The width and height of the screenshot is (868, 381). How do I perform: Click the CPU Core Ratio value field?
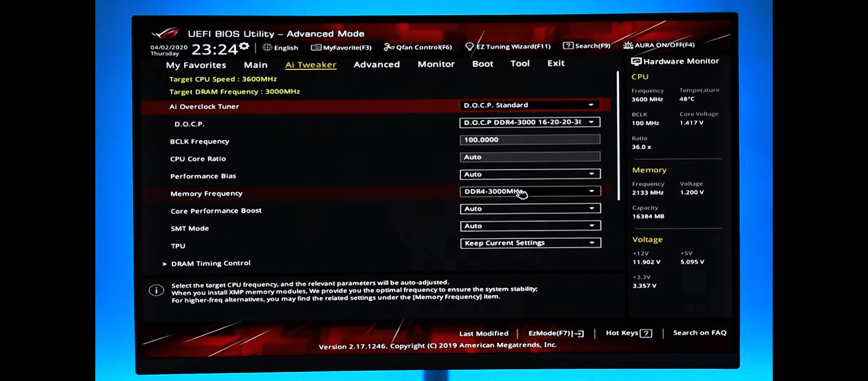pyautogui.click(x=530, y=157)
